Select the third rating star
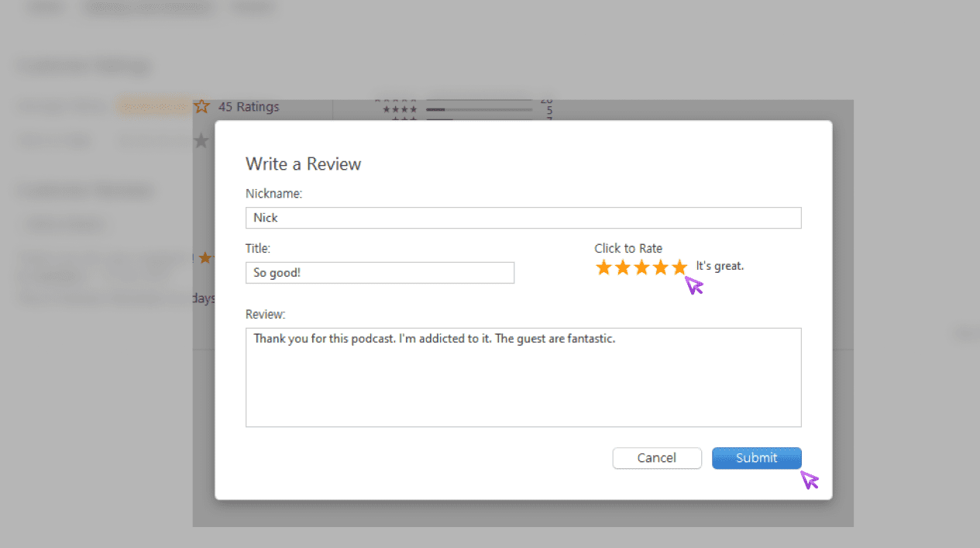This screenshot has height=548, width=980. pos(641,268)
